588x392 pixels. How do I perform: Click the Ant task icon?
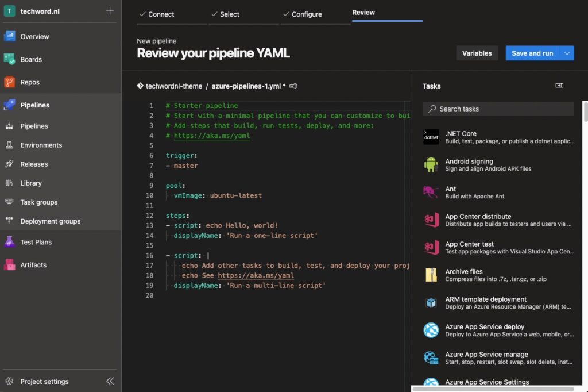tap(431, 192)
